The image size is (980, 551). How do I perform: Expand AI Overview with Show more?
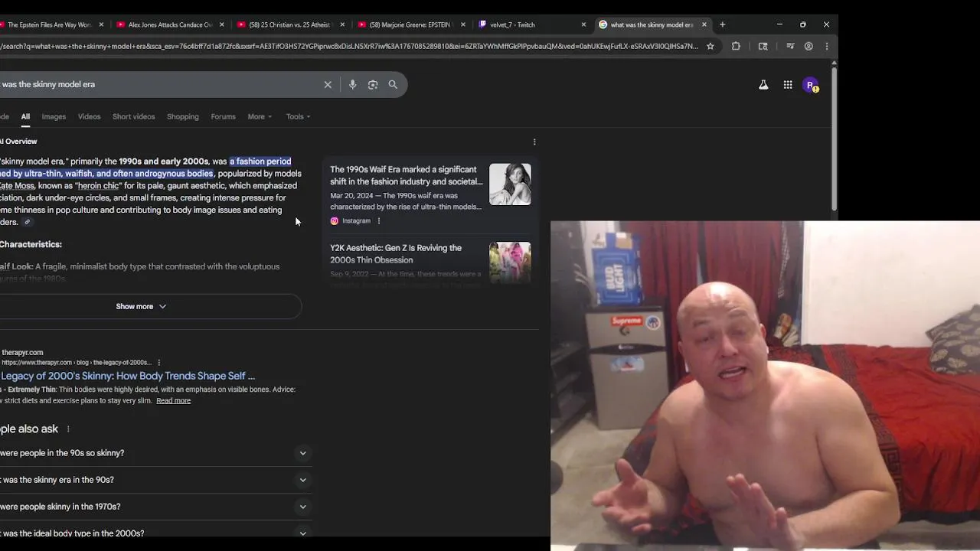(x=141, y=307)
